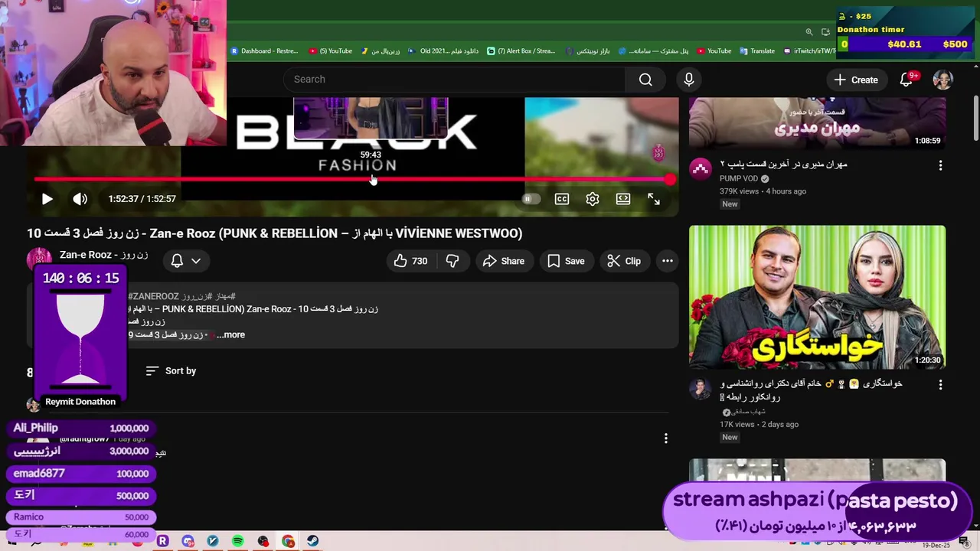
Task: Play the paused video
Action: [47, 199]
